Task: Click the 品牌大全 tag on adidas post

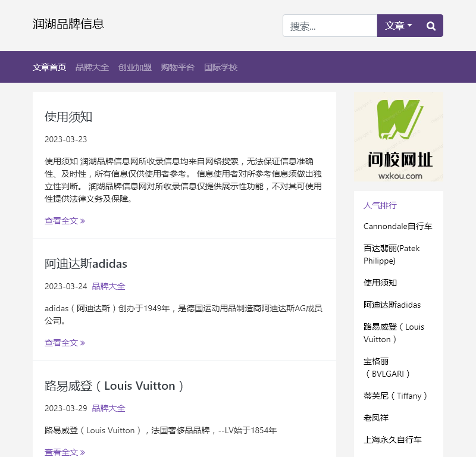Action: [x=109, y=286]
